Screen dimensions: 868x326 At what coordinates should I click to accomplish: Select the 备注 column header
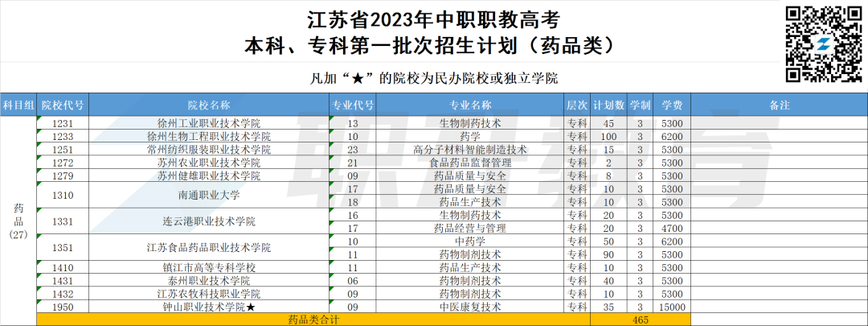pos(779,104)
